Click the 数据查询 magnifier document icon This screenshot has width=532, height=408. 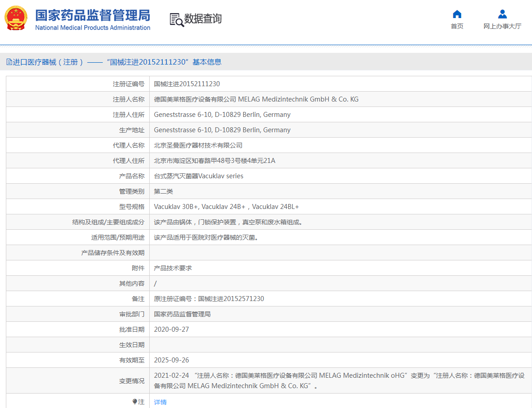(x=176, y=19)
